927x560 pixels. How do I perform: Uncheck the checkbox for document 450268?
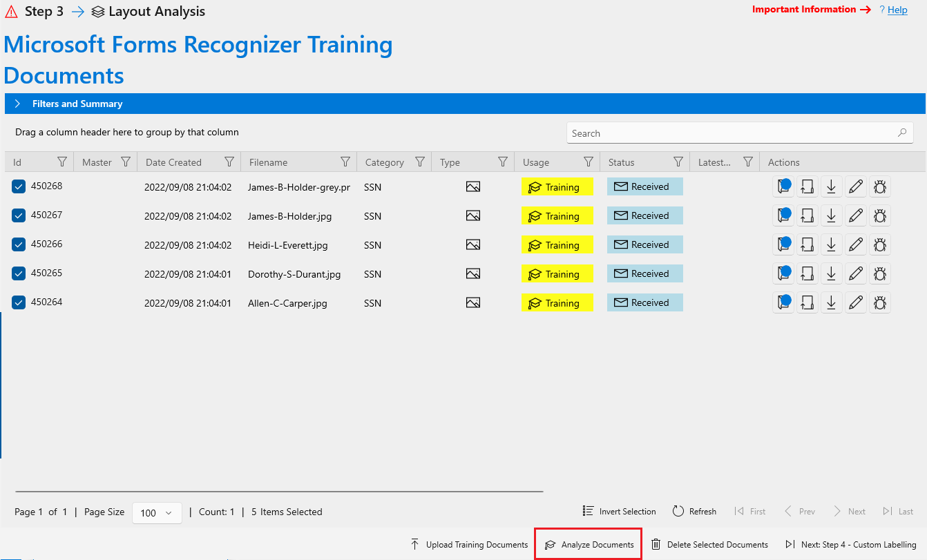click(x=19, y=186)
